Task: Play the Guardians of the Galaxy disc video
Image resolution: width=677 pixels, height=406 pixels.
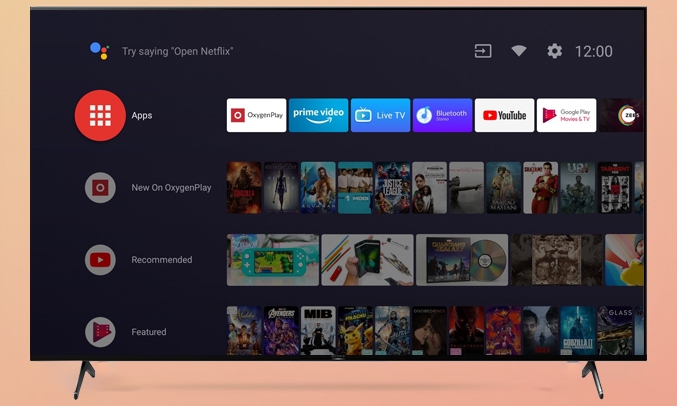Action: (x=462, y=260)
